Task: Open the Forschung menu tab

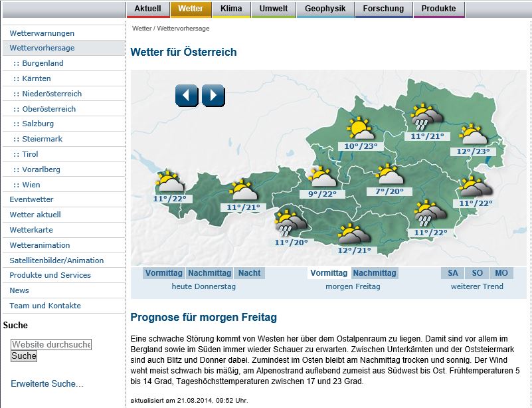Action: [383, 9]
